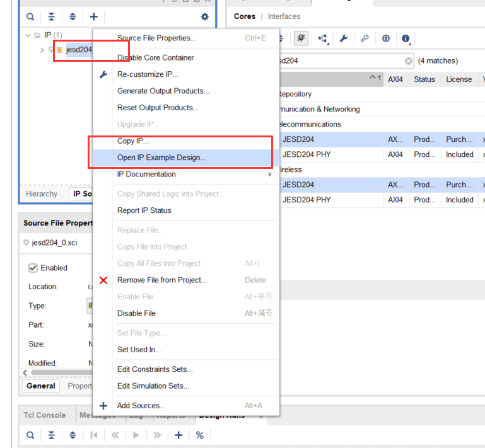Click the percent progress icon in Design Runs
Viewport: 485px width, 448px height.
[200, 435]
